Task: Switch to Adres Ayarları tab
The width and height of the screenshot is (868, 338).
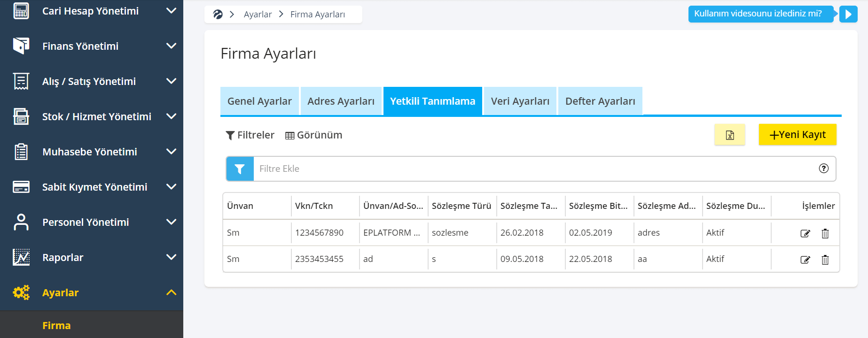Action: [x=341, y=101]
